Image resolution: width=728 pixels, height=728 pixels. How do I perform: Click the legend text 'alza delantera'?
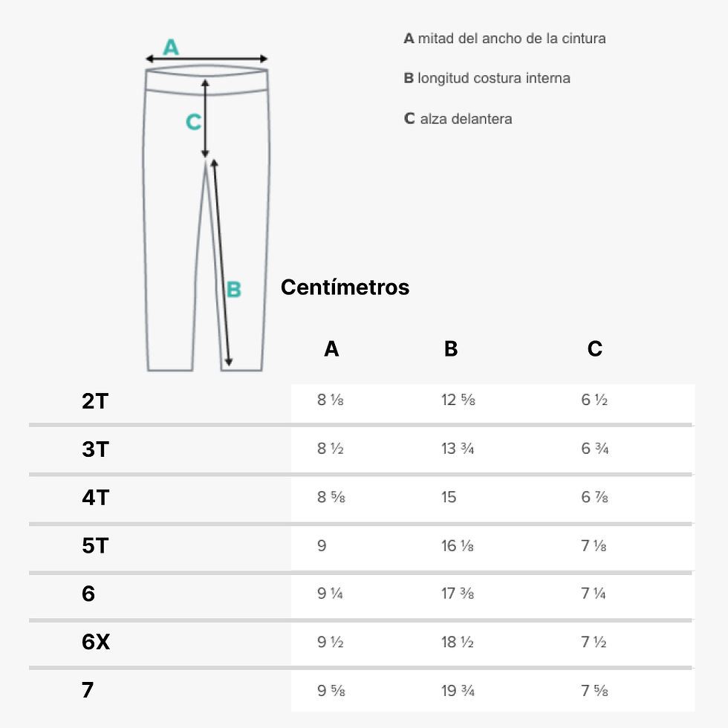click(467, 119)
